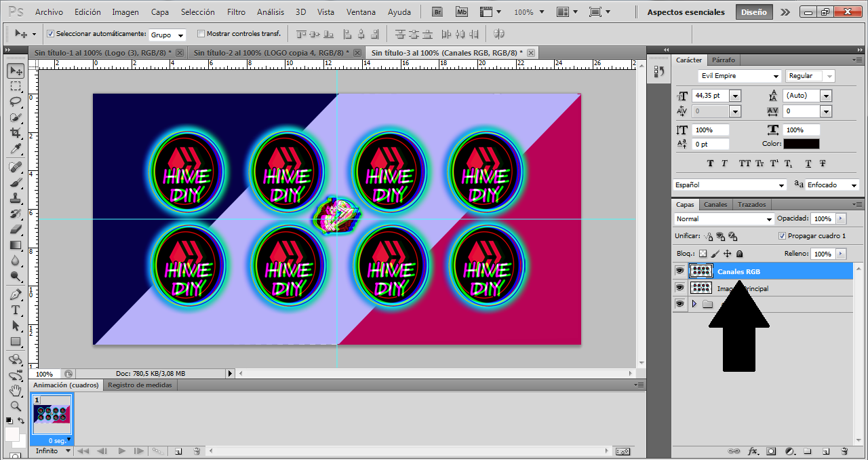Toggle lock position for layer
This screenshot has height=460, width=868.
click(x=728, y=254)
